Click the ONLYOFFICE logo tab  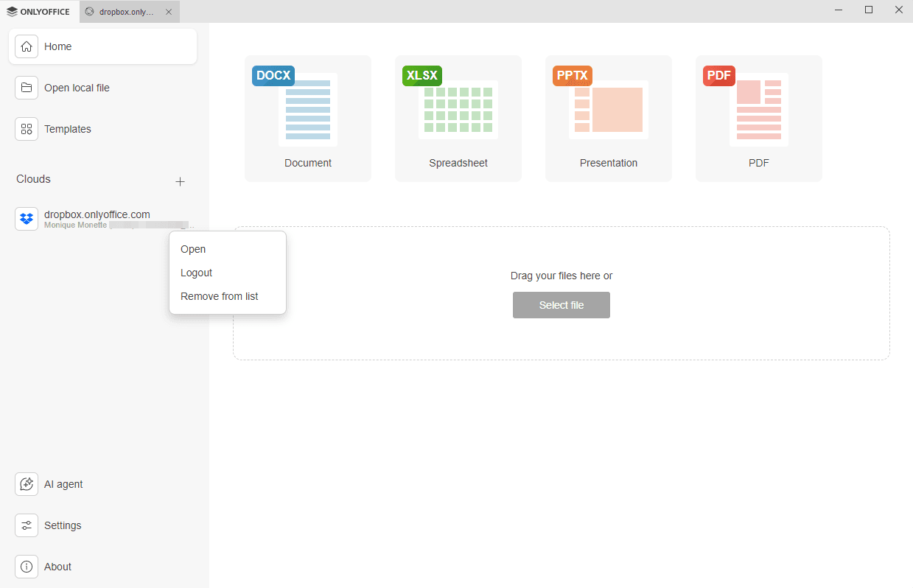[x=38, y=12]
